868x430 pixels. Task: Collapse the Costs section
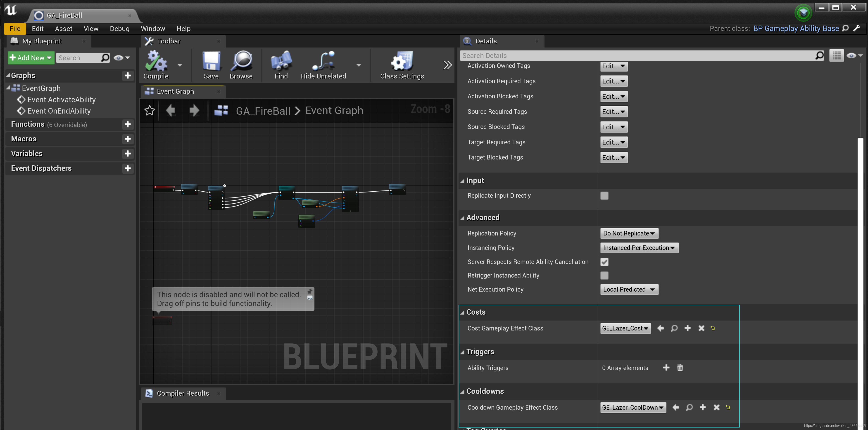pyautogui.click(x=462, y=312)
